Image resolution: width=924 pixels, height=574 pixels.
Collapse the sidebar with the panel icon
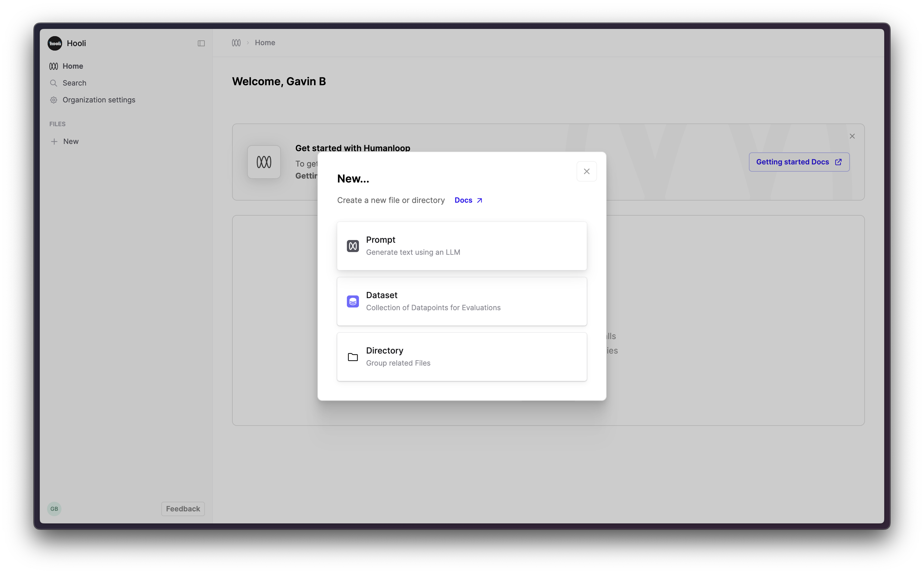(201, 43)
